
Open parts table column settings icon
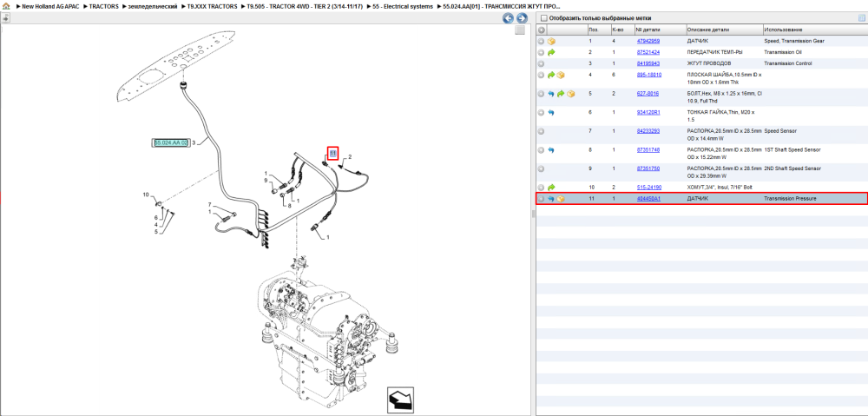coord(861,17)
